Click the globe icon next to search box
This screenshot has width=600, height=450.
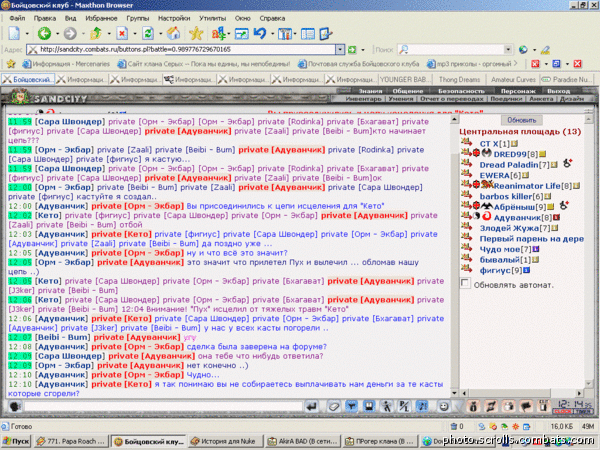click(523, 49)
